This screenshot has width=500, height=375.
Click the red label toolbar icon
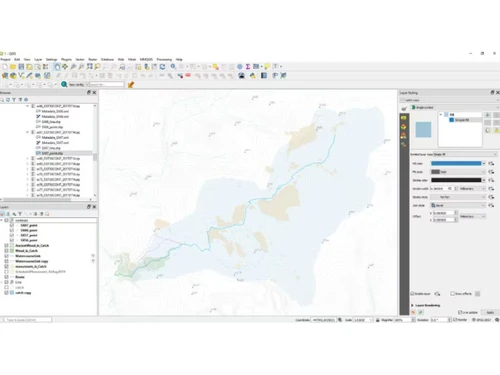coord(188,76)
